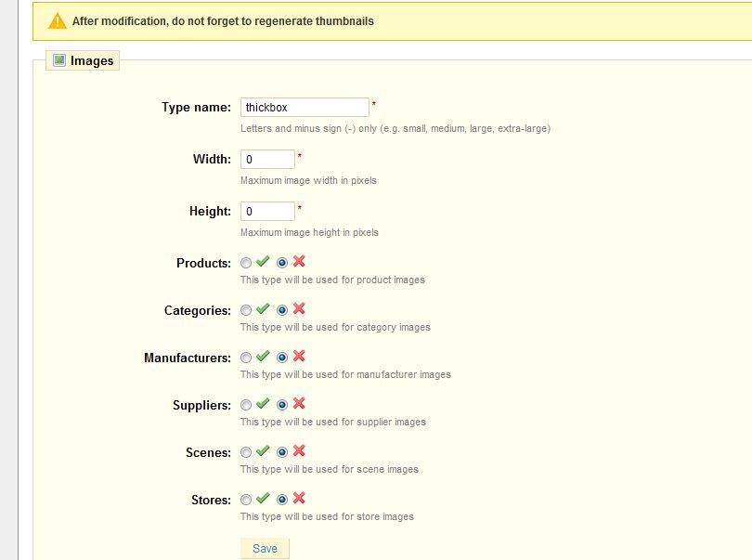The image size is (752, 560).
Task: Select the Yes radio button for Stores
Action: click(x=246, y=500)
